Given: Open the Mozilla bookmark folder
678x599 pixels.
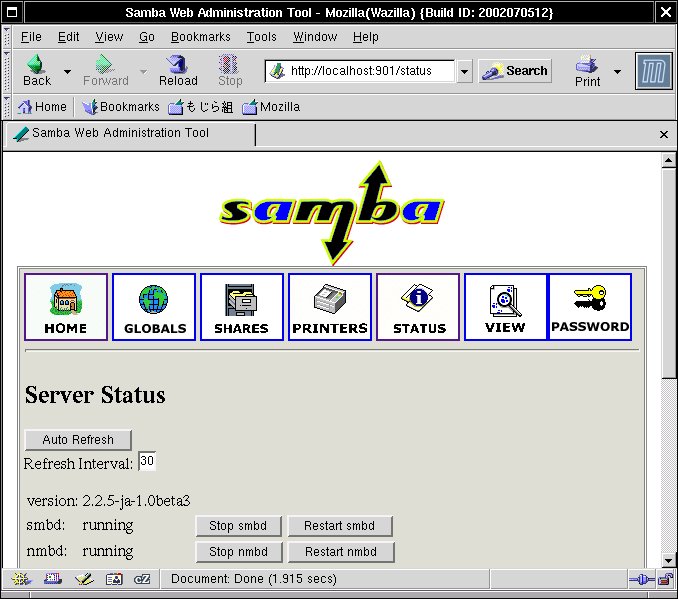Looking at the screenshot, I should (x=271, y=107).
